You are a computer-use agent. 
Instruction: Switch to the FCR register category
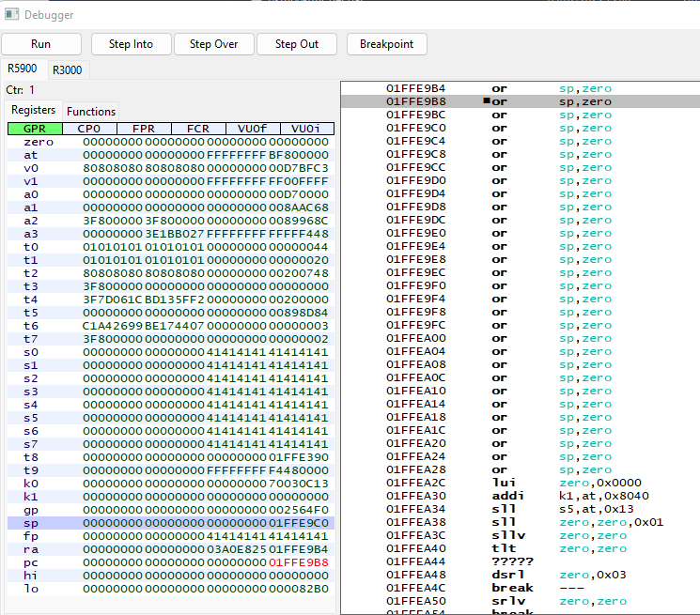tap(198, 129)
